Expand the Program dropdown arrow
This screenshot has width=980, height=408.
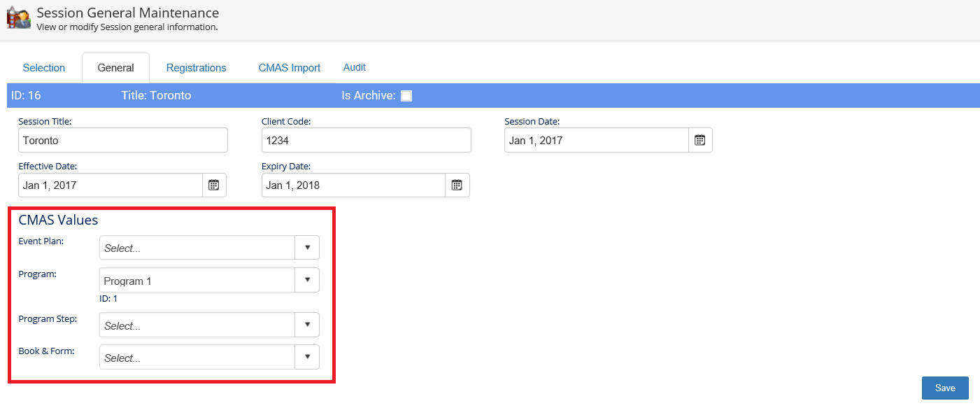(307, 280)
